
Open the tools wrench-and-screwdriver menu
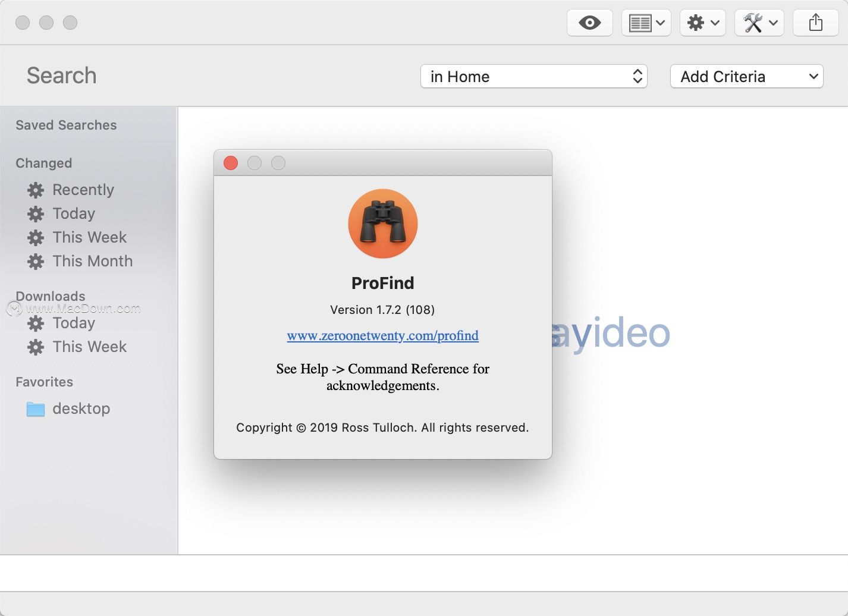[x=759, y=23]
